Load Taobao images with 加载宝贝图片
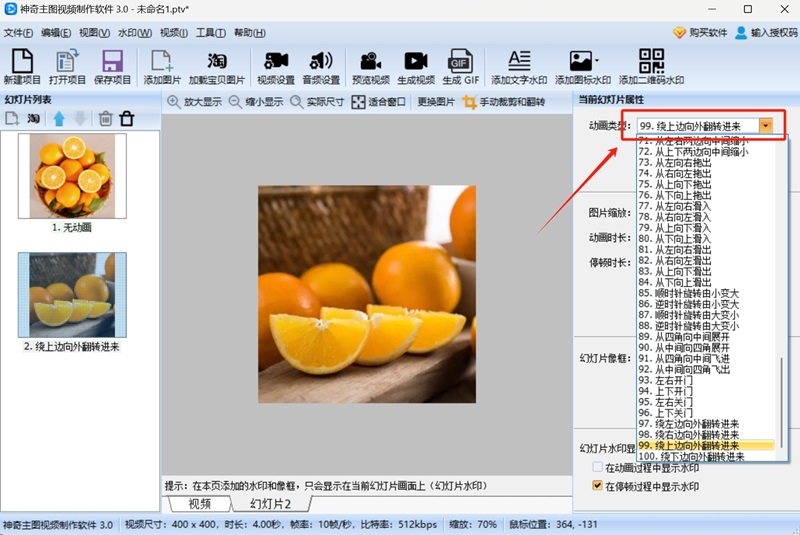 [x=217, y=66]
